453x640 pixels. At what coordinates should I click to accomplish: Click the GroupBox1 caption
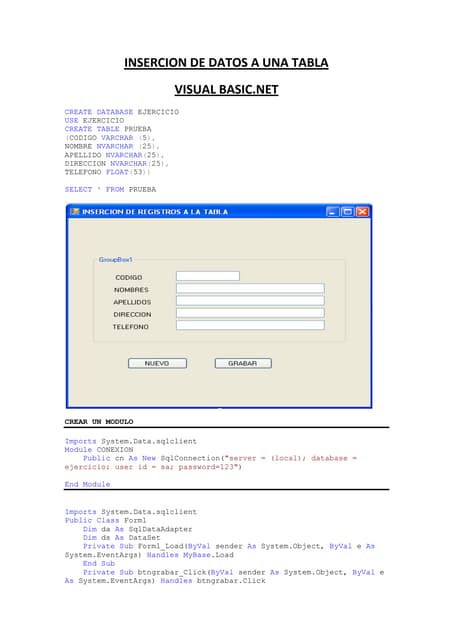pos(115,260)
